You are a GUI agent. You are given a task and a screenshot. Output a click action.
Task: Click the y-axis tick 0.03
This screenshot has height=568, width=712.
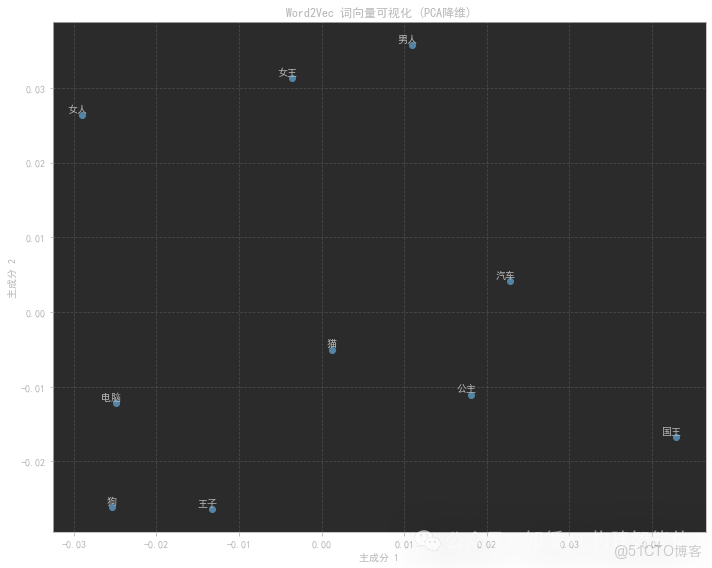click(35, 89)
